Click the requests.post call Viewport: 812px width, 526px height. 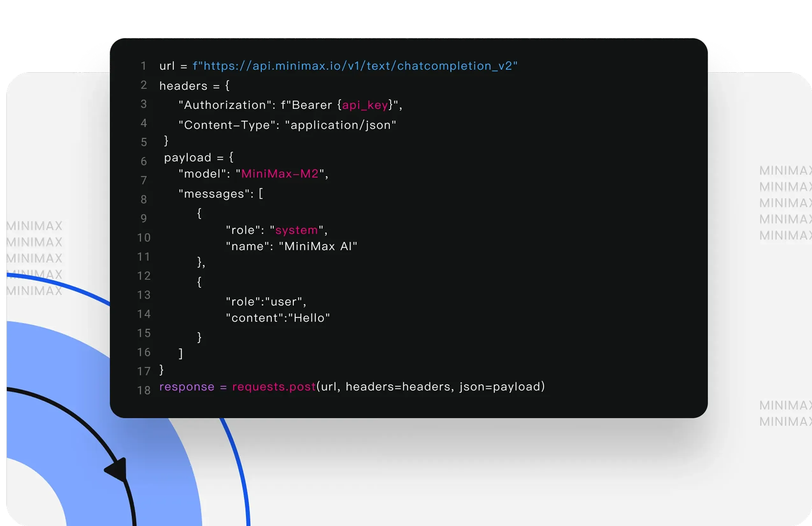(x=274, y=387)
